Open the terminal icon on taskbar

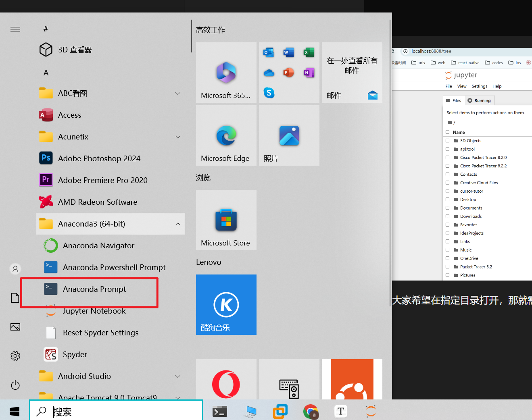point(220,411)
